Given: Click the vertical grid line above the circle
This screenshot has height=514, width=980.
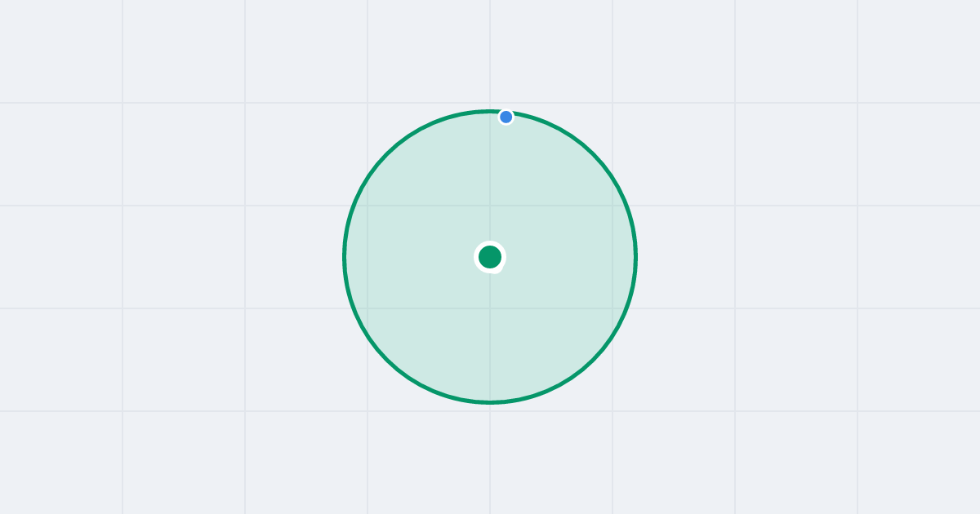Looking at the screenshot, I should click(490, 53).
